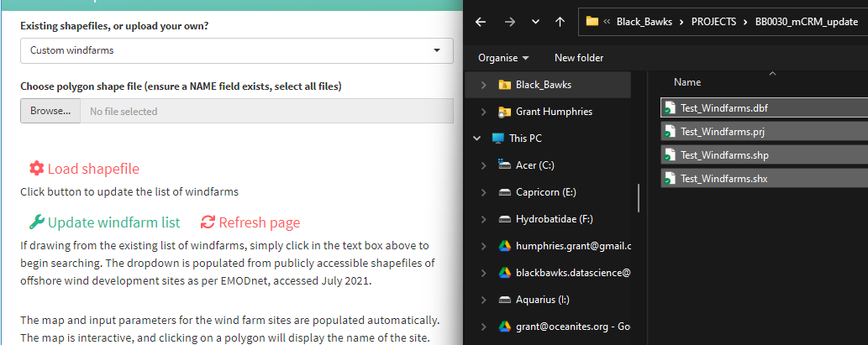Go back with the explorer back arrow
This screenshot has height=345, width=868.
(x=481, y=22)
